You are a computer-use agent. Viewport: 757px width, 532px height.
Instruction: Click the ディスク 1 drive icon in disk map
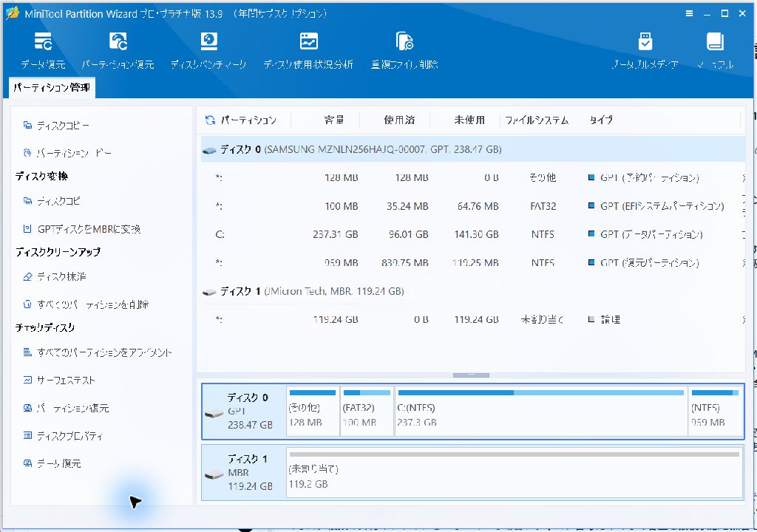(x=214, y=475)
